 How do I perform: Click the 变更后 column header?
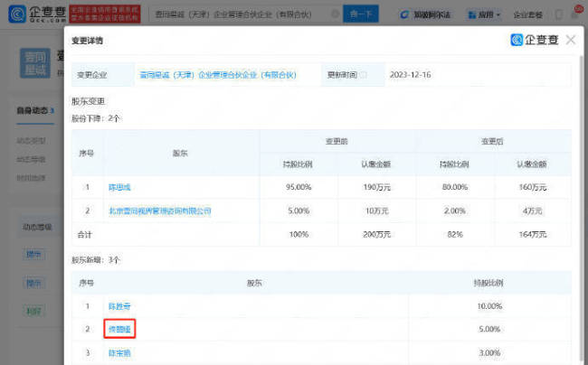(492, 142)
